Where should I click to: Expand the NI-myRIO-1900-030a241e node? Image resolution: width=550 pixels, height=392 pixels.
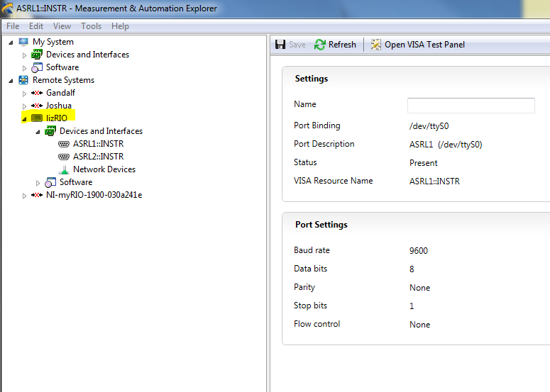[24, 196]
